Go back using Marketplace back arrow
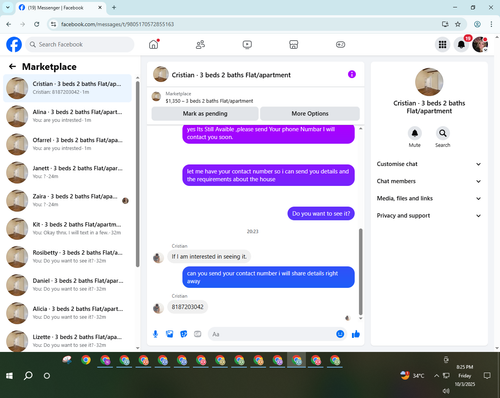This screenshot has height=398, width=500. 12,67
